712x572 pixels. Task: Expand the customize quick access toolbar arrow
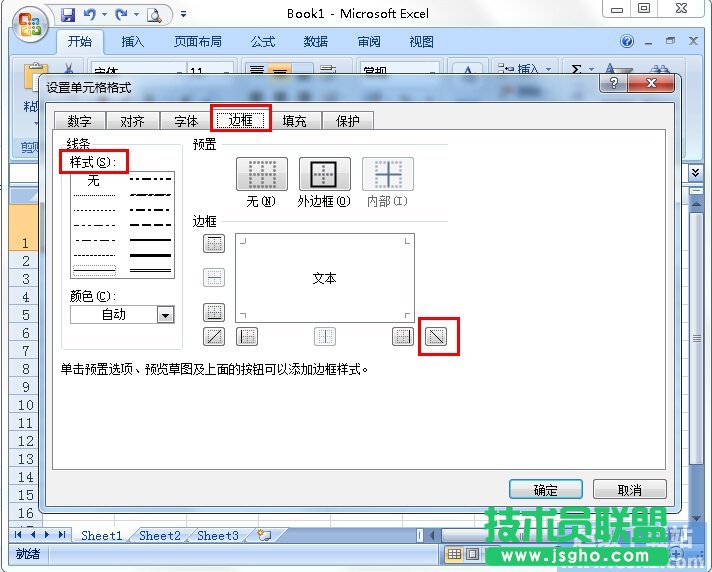click(184, 15)
